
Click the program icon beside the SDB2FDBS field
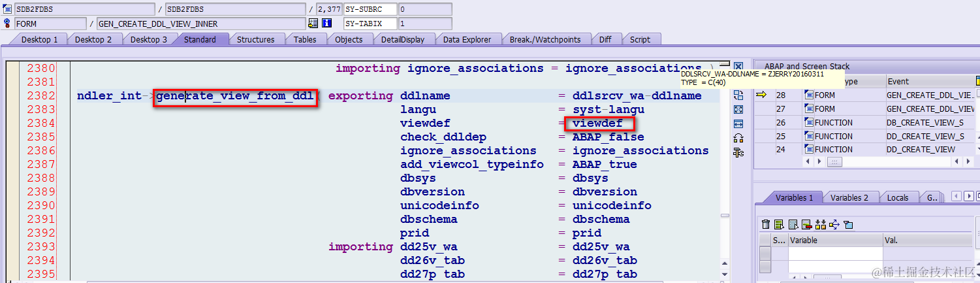[7, 9]
